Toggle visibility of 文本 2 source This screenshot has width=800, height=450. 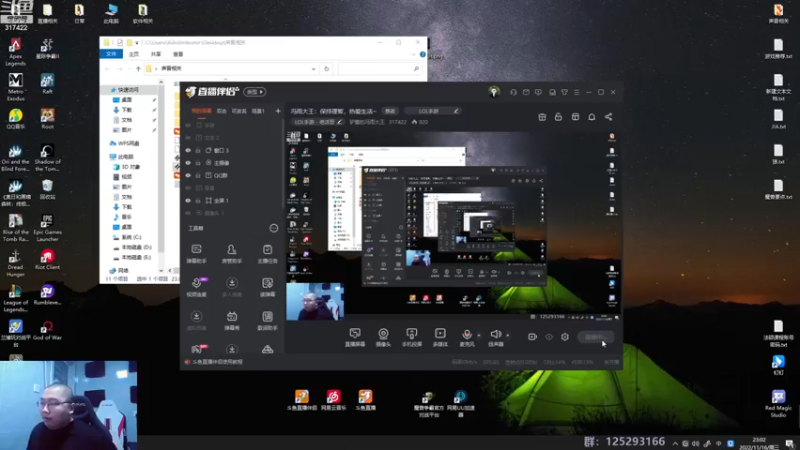[188, 138]
